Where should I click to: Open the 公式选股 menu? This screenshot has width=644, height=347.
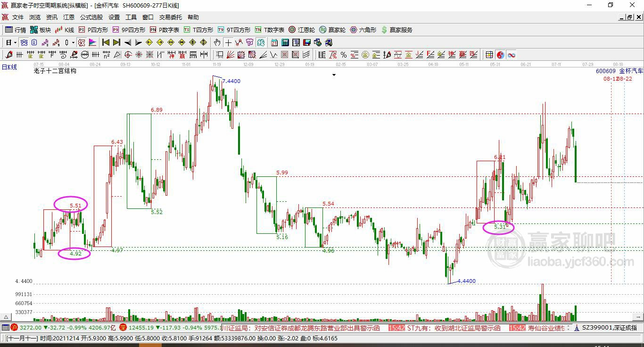coord(91,17)
